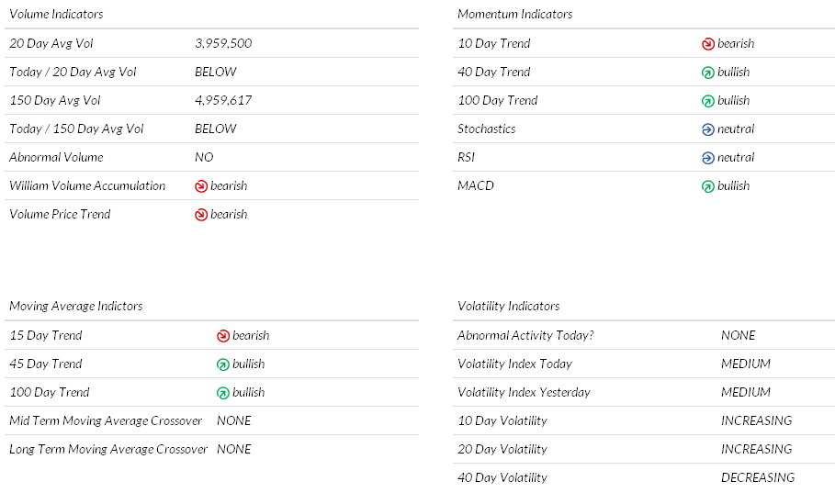The width and height of the screenshot is (835, 504).
Task: Click the red bearish icon for 15 Day Trend
Action: point(223,336)
